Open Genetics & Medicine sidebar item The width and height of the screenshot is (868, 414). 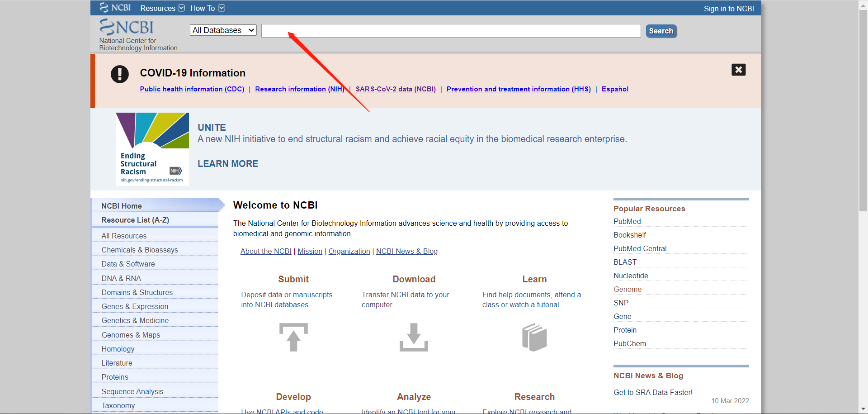155,320
